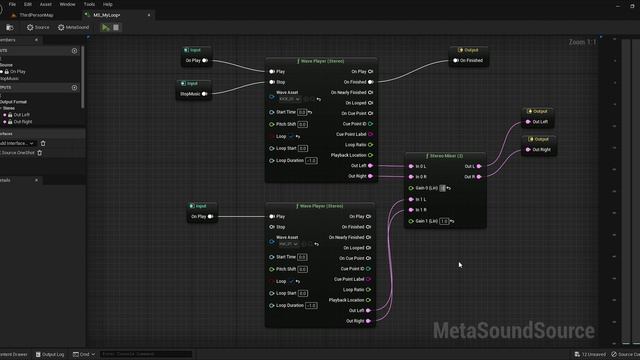This screenshot has width=640, height=360.
Task: Select StopMusic in the Members list
Action: tap(9, 78)
